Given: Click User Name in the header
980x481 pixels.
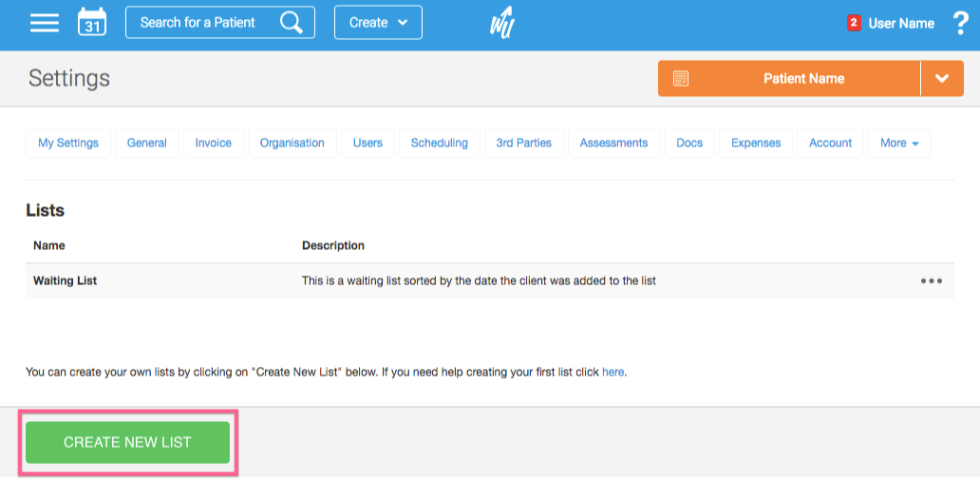Looking at the screenshot, I should (901, 23).
